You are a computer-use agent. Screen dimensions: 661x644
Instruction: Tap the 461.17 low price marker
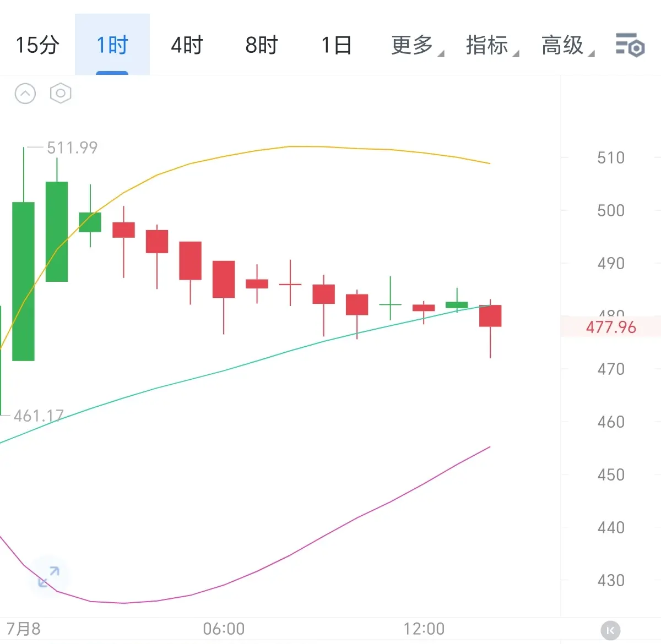(x=39, y=416)
